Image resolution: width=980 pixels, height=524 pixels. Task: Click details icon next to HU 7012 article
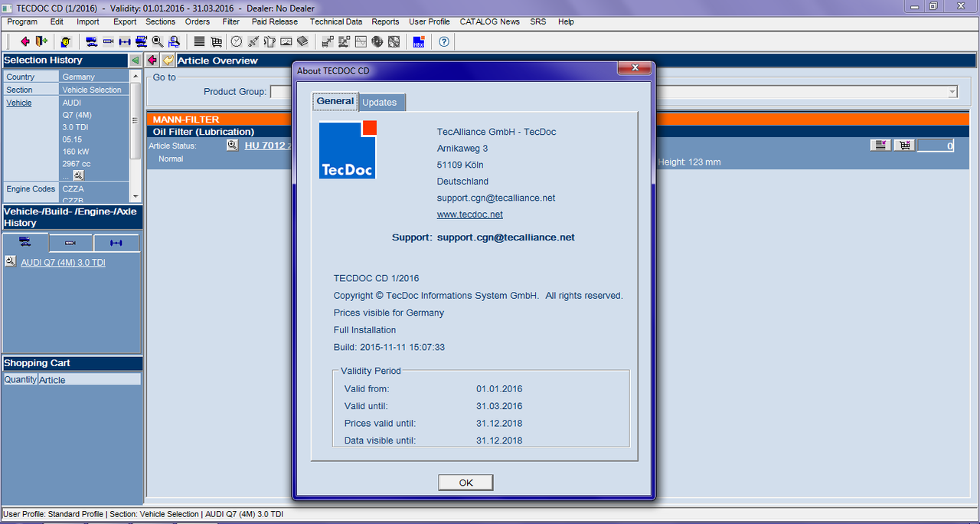(232, 145)
